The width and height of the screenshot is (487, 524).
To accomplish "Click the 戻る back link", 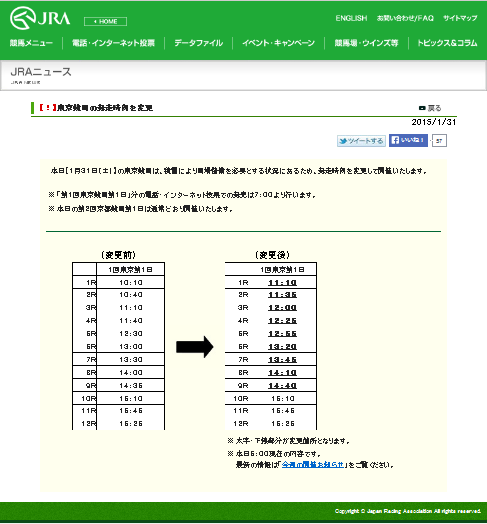I will click(430, 108).
